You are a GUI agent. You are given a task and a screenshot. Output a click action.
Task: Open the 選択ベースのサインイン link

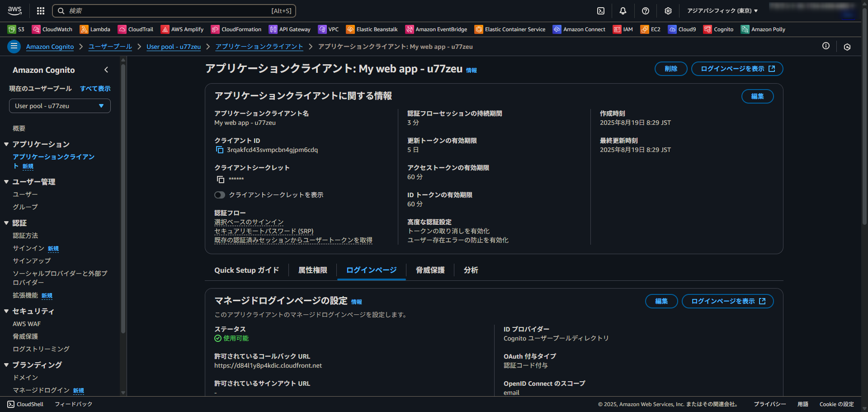point(249,222)
